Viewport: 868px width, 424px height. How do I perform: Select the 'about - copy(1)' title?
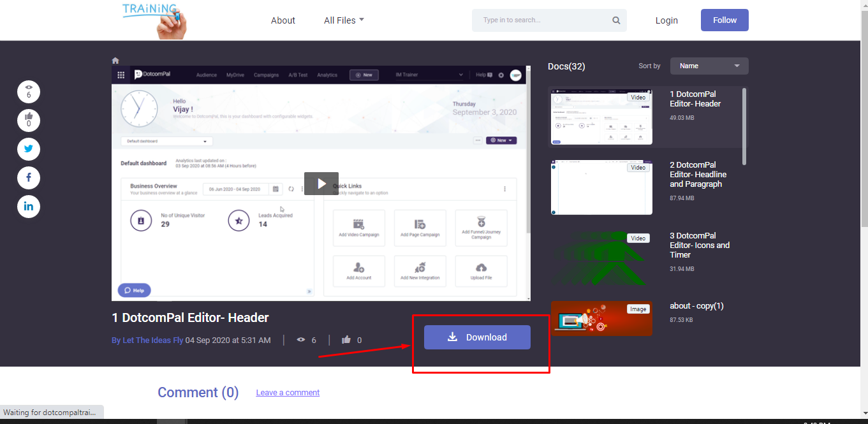696,306
